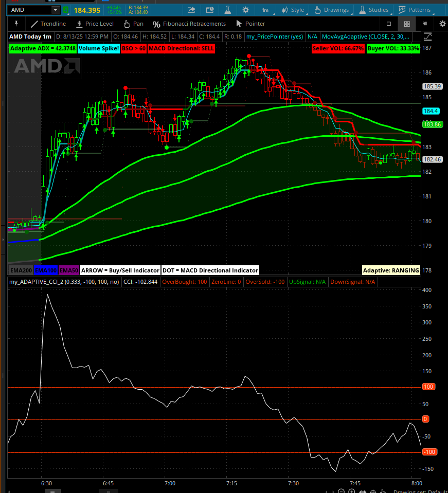Open the Patterns menu
The width and height of the screenshot is (448, 493).
(x=414, y=10)
